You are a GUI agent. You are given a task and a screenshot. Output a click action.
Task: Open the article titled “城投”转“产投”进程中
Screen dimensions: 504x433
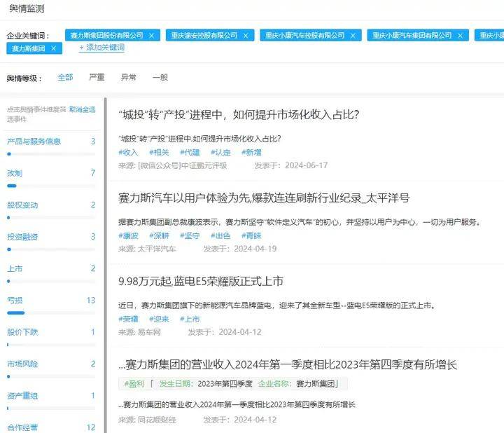pos(239,114)
